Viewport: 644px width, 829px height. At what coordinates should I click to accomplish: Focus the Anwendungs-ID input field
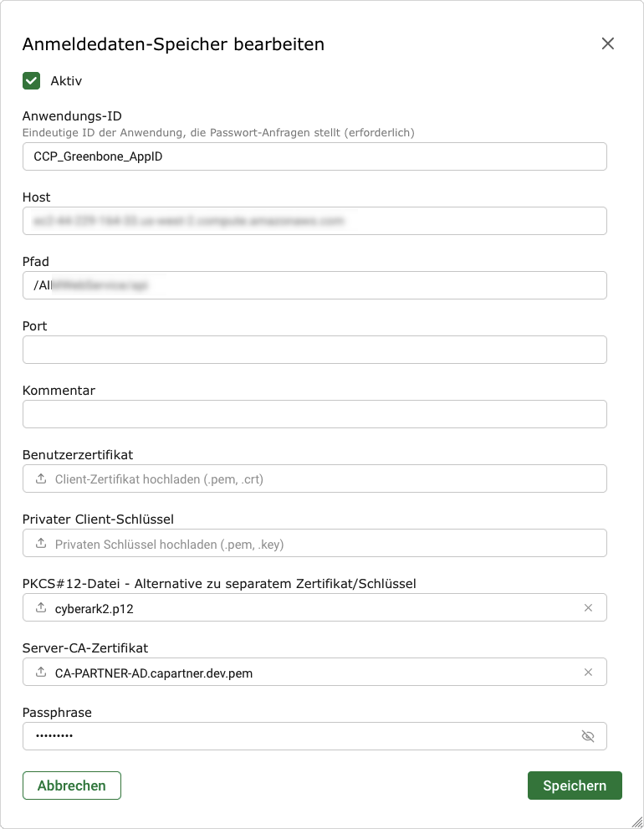pos(314,156)
